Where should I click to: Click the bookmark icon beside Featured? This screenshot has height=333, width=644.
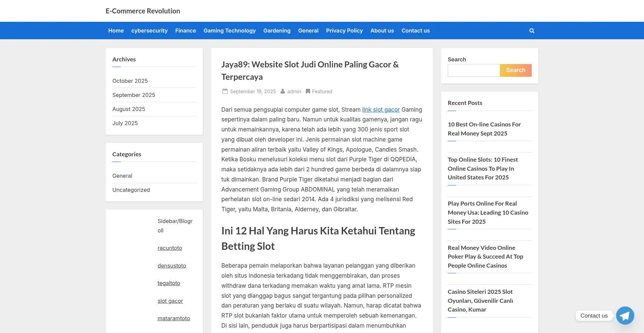tap(308, 91)
